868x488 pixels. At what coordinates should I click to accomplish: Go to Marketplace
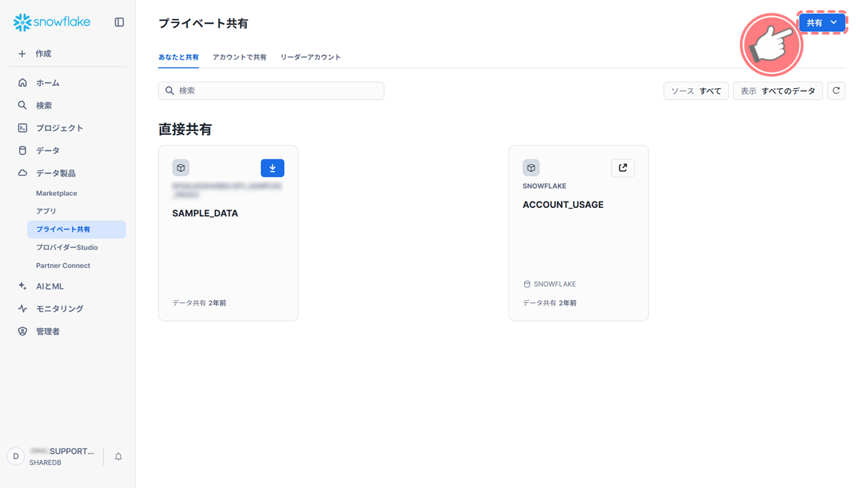tap(56, 193)
